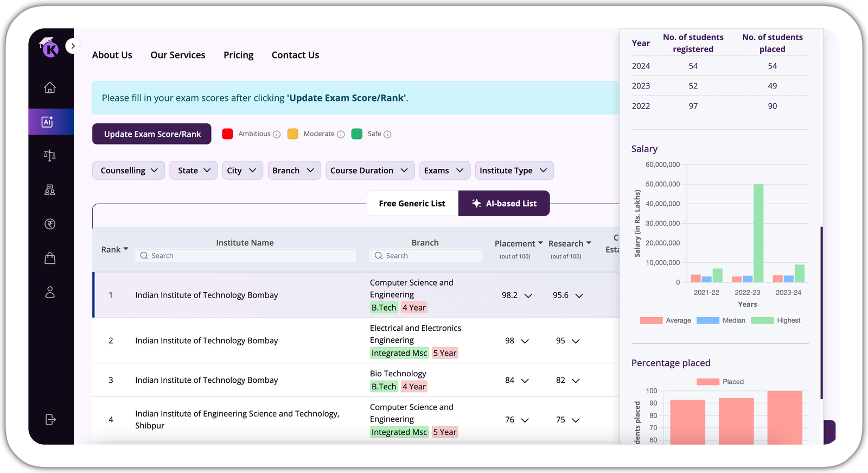This screenshot has height=473, width=868.
Task: Click Bio Technology branch cell
Action: [398, 374]
